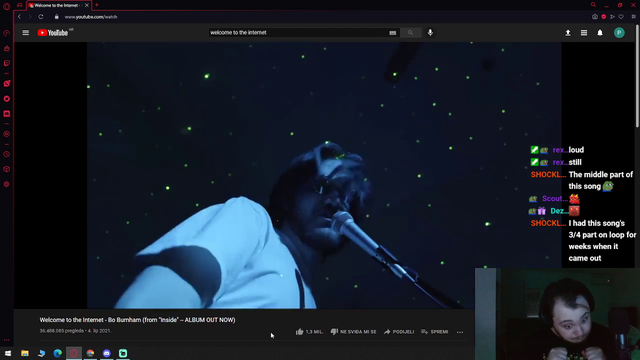
Task: Open the teal app icon on taskbar
Action: point(123,353)
